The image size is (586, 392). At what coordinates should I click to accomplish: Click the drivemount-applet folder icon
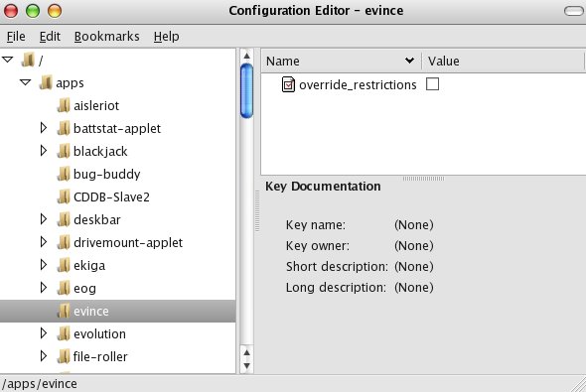[x=64, y=242]
